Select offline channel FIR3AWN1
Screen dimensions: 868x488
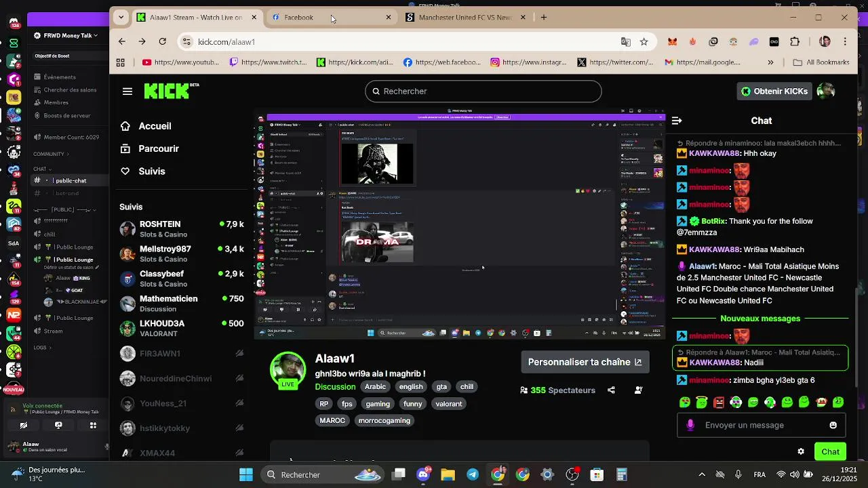click(x=182, y=353)
